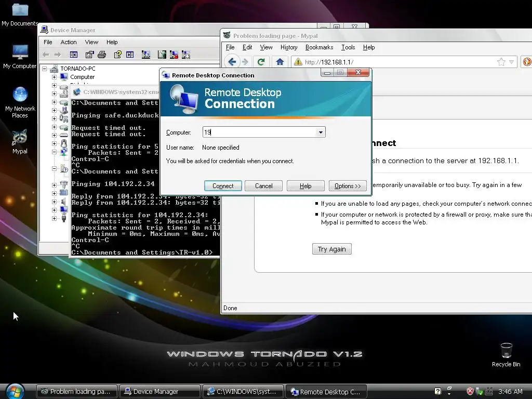
Task: Click the 3:46 AM taskbar clock
Action: click(x=510, y=392)
